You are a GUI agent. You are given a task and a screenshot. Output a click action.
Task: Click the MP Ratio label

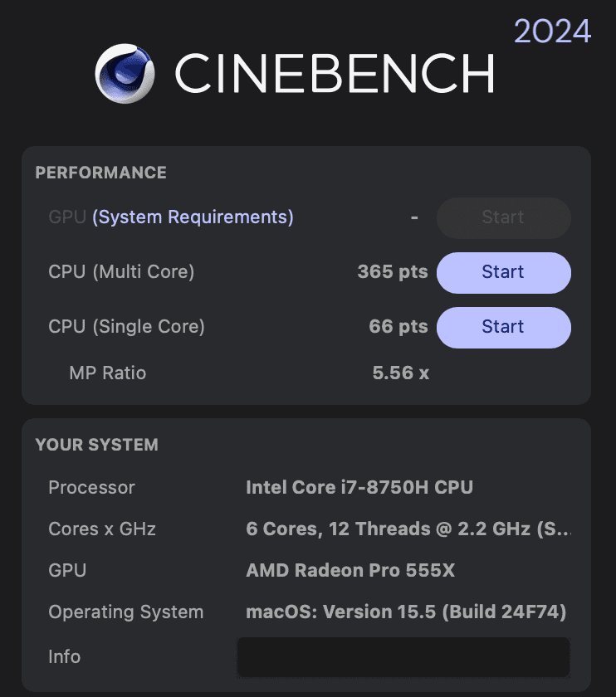(x=108, y=373)
